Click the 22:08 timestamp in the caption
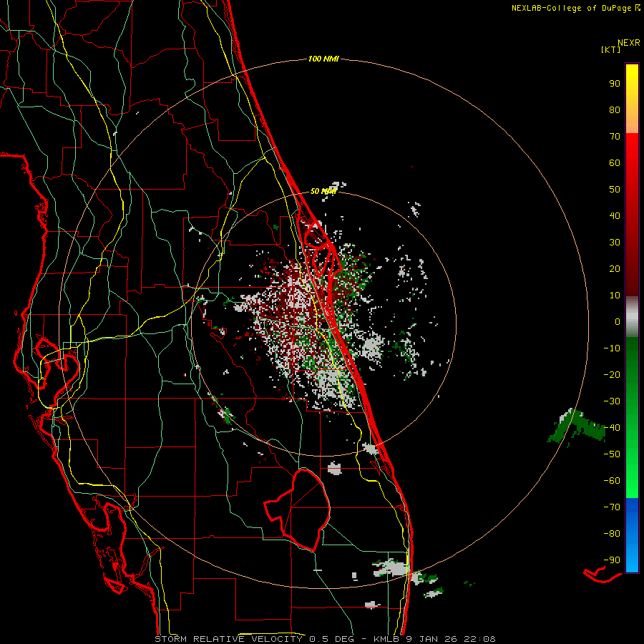The image size is (644, 644). (479, 639)
